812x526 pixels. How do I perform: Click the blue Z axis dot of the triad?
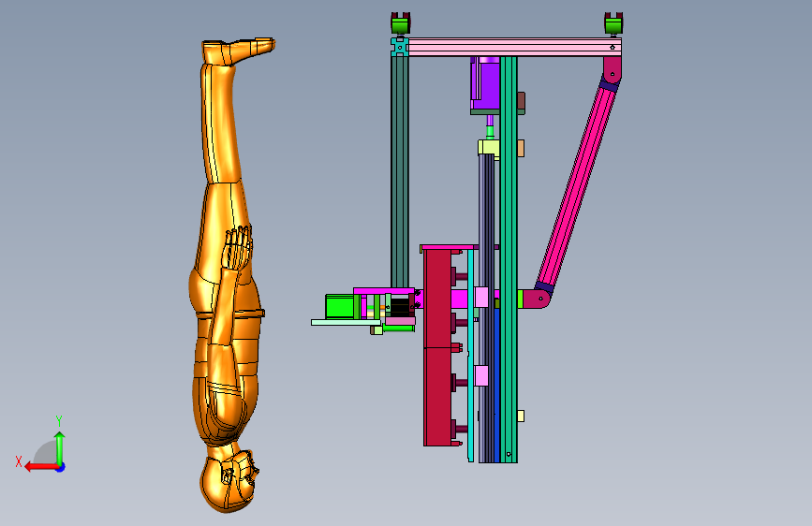pos(61,468)
